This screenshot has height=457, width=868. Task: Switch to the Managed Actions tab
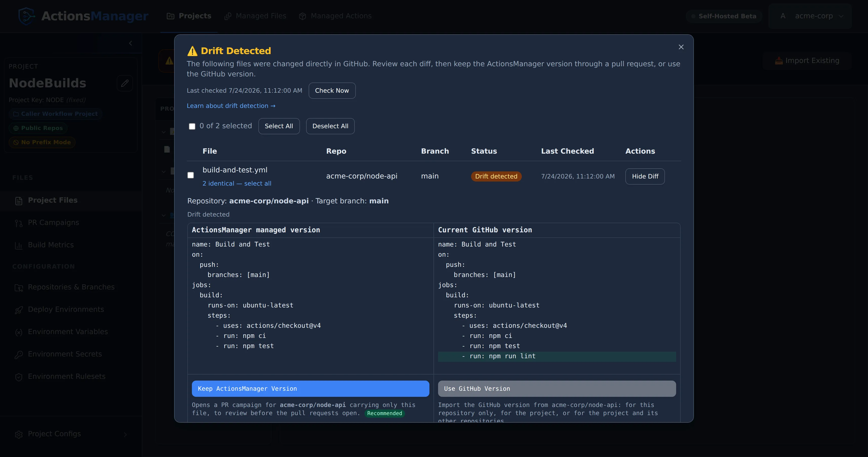coord(335,16)
